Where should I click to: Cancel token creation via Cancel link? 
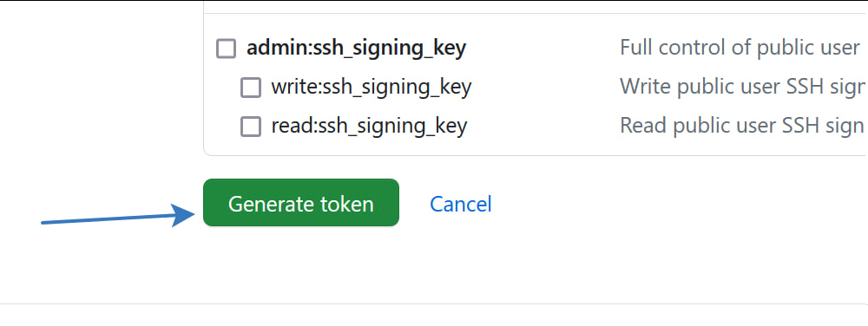click(461, 204)
